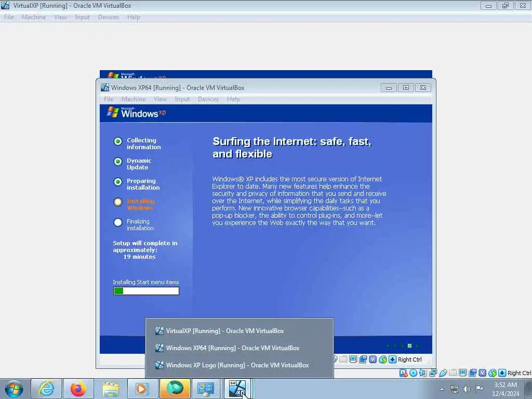This screenshot has height=399, width=532.
Task: Click the taskbar clock showing 3:52 AM
Action: [506, 389]
